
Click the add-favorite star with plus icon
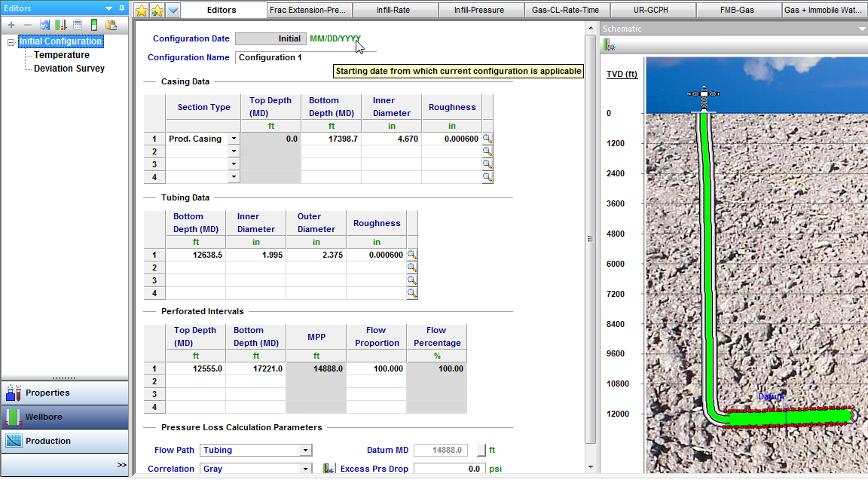point(157,11)
